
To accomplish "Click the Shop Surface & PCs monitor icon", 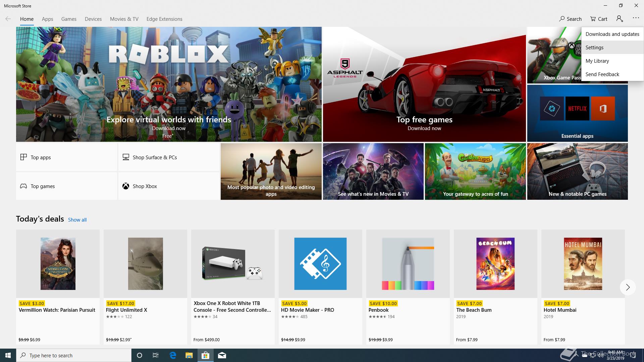I will (x=126, y=157).
